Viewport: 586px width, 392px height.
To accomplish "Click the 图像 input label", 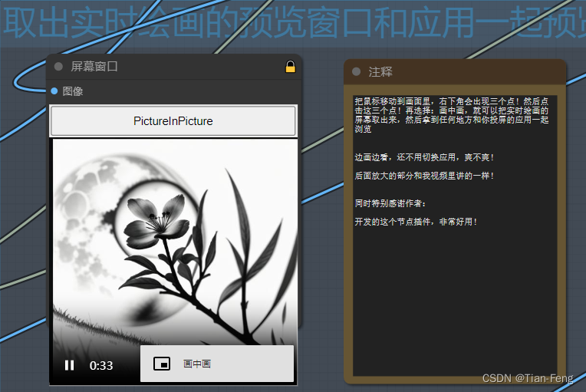I will pos(73,91).
